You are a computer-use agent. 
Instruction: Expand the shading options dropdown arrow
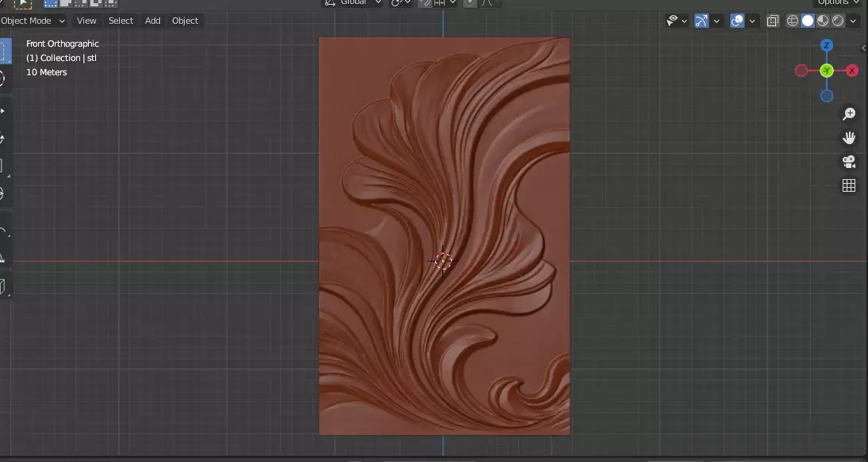[x=852, y=21]
